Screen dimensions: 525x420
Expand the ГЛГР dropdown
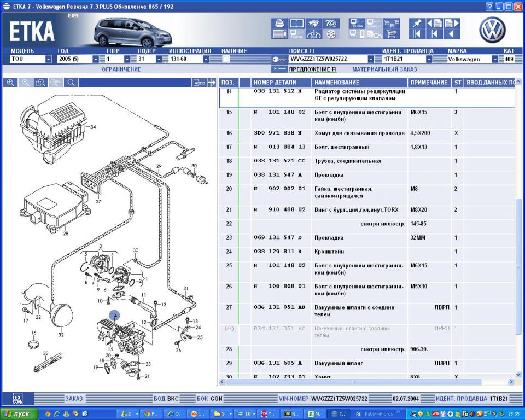tap(127, 59)
